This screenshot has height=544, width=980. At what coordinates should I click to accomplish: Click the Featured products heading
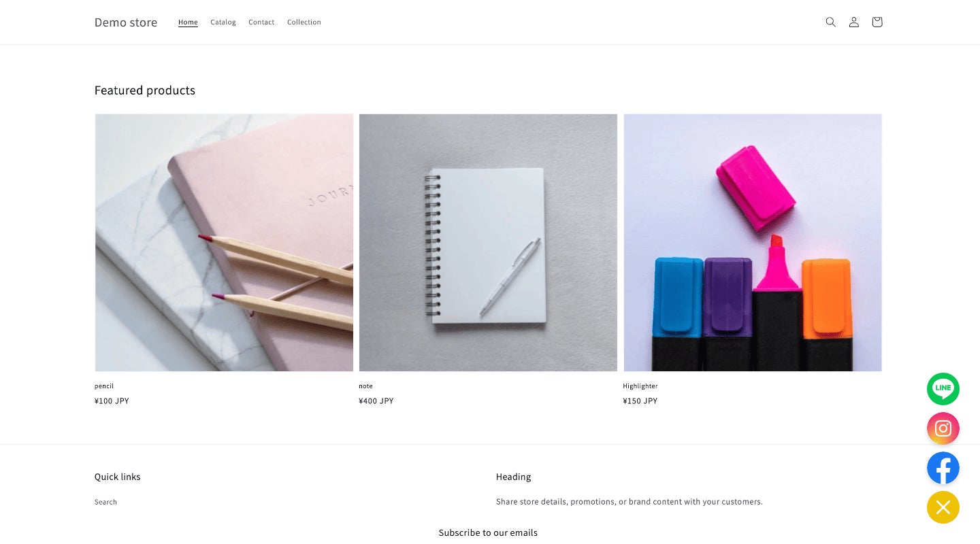click(x=145, y=90)
